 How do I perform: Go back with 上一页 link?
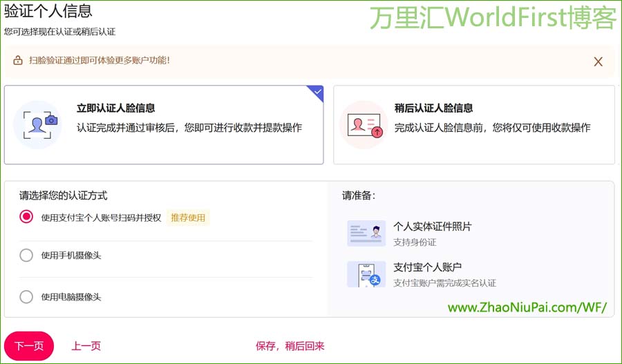pos(86,346)
